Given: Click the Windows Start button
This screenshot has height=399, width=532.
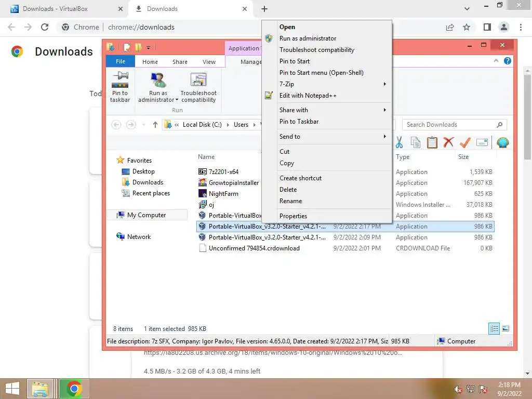Looking at the screenshot, I should 12,389.
